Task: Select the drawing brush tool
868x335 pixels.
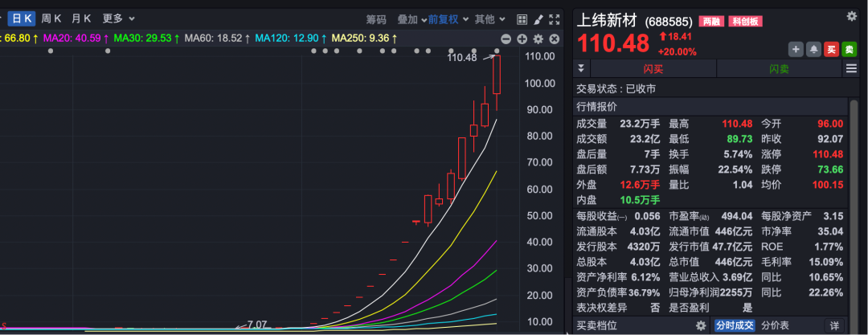Action: point(538,19)
